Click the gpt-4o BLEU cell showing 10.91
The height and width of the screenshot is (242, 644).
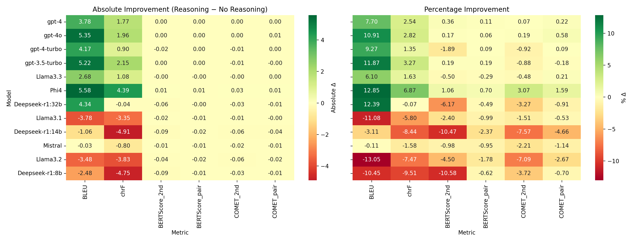coord(372,35)
